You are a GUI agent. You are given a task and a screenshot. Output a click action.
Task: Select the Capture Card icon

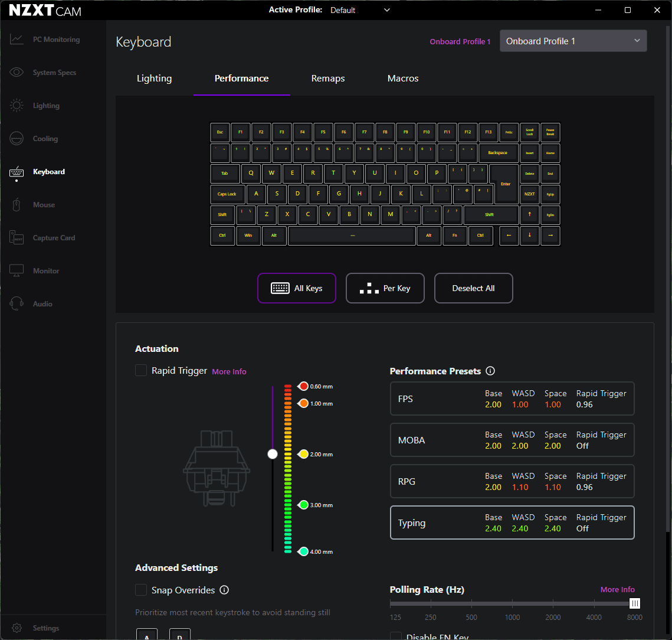(17, 238)
